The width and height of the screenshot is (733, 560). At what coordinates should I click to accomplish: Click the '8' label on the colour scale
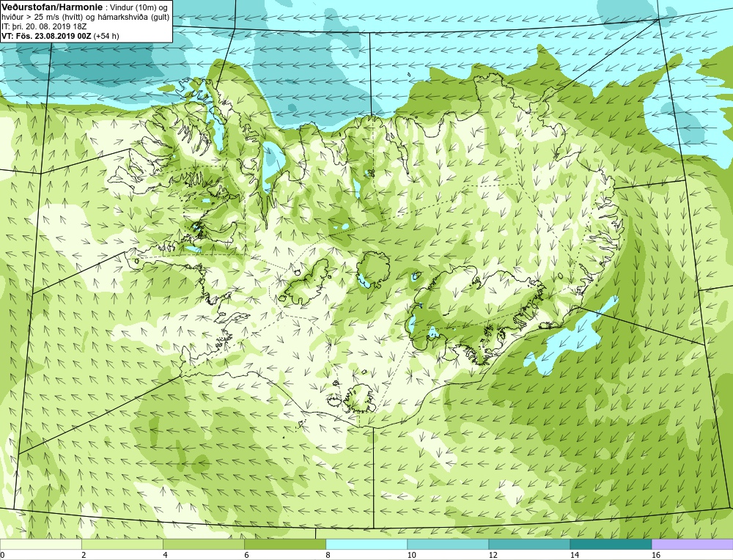point(328,556)
